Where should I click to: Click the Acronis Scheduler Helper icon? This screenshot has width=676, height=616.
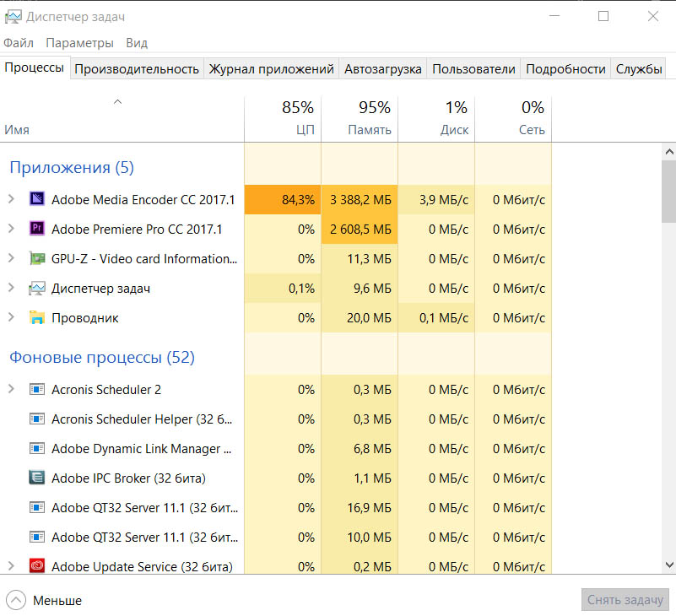[37, 419]
